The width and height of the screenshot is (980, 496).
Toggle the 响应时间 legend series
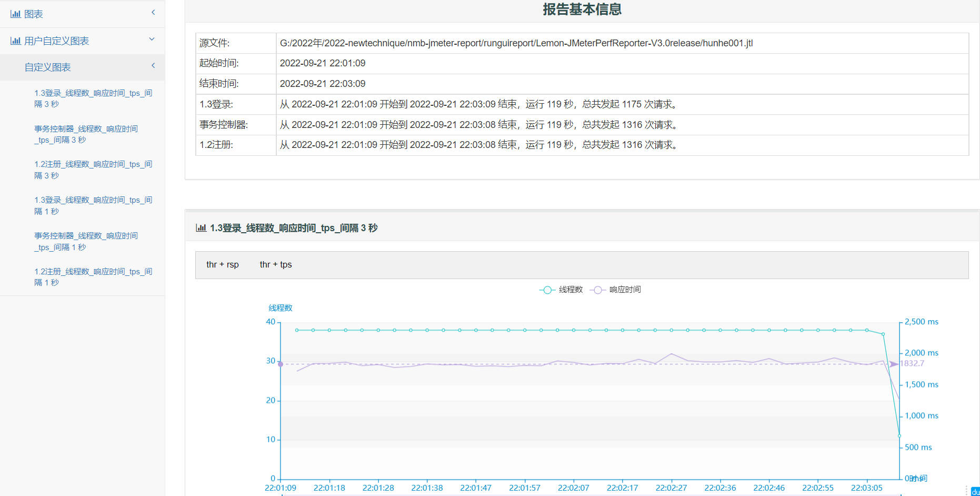[615, 290]
